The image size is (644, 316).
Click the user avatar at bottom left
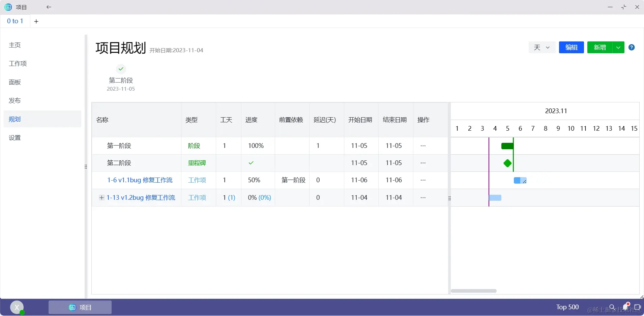click(17, 307)
